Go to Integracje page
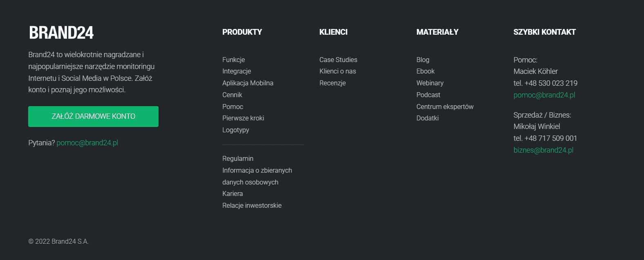 pyautogui.click(x=237, y=71)
